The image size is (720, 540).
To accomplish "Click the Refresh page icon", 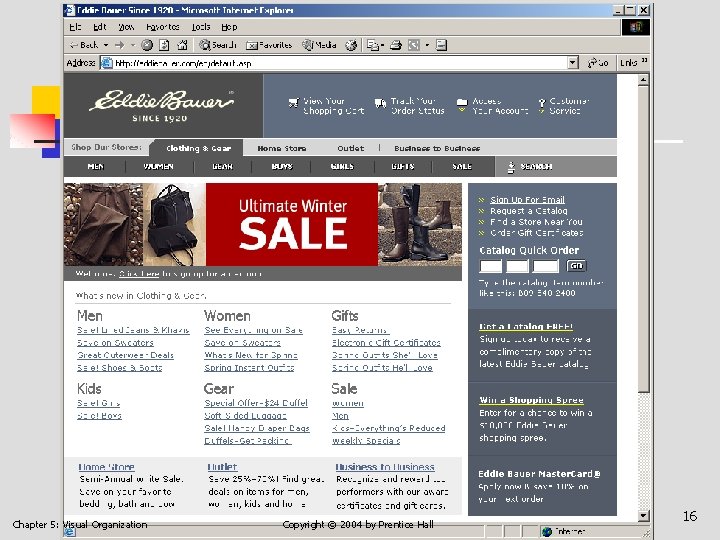I will pos(164,45).
